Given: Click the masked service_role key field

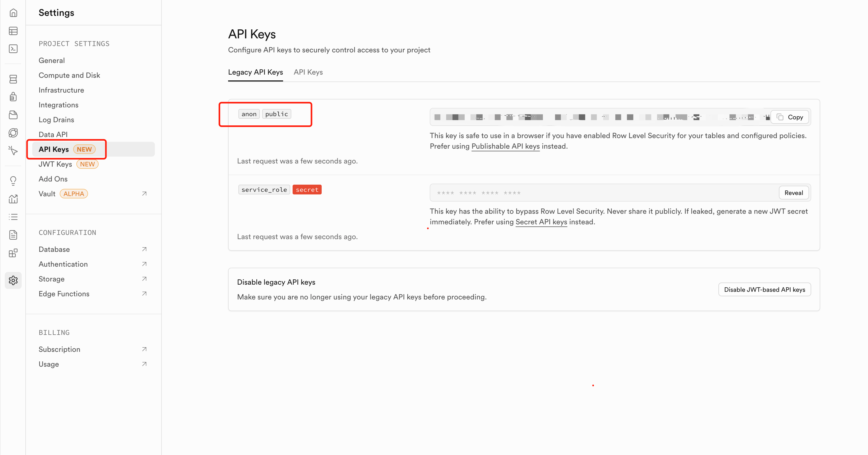Looking at the screenshot, I should point(603,193).
